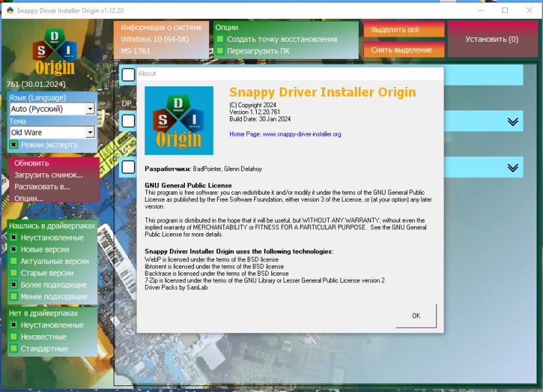Select Обновить in the side menu
The image size is (543, 392).
tap(31, 163)
